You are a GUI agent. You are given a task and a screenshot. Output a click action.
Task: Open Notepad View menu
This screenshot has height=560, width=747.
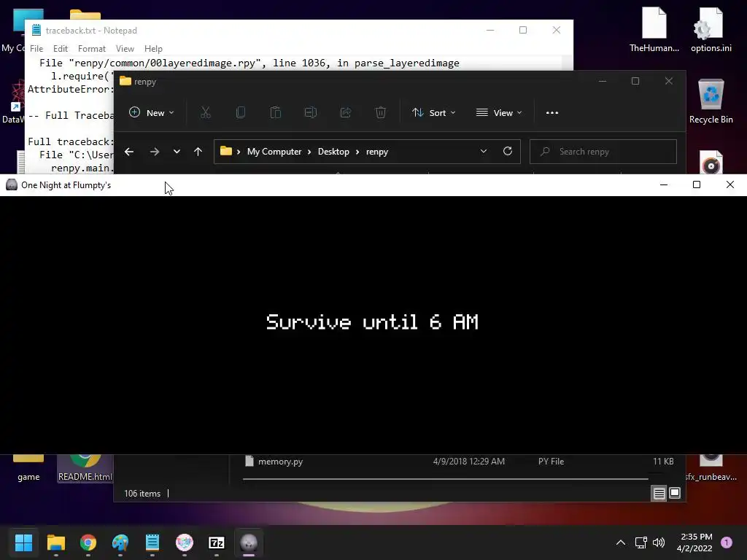[125, 49]
